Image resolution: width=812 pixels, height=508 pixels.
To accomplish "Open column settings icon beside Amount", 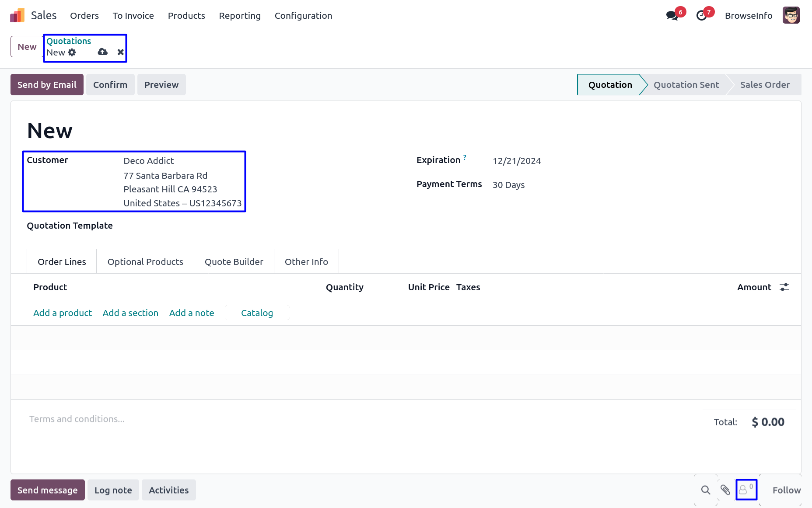I will tap(784, 287).
